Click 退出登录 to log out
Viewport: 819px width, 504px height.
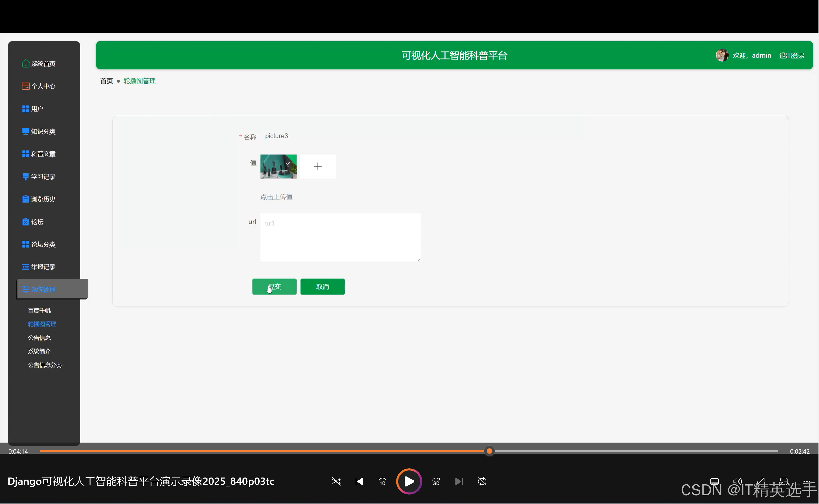(792, 56)
